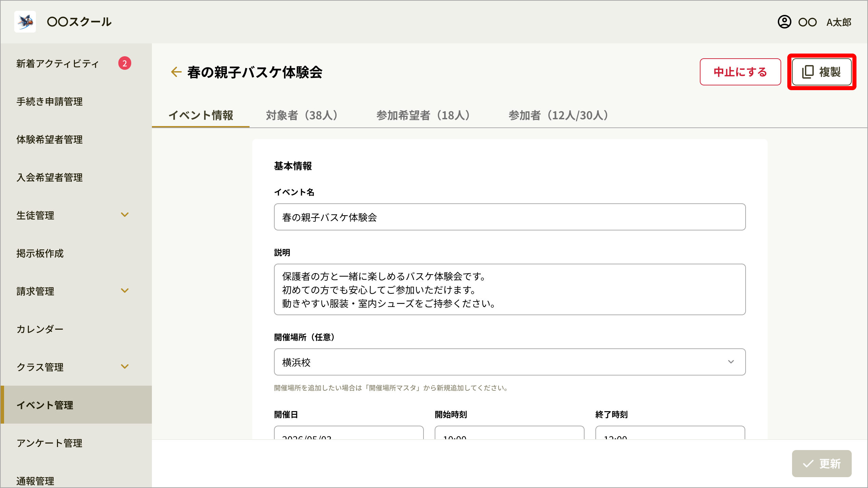
Task: Click the 説明 description text area
Action: tap(510, 289)
